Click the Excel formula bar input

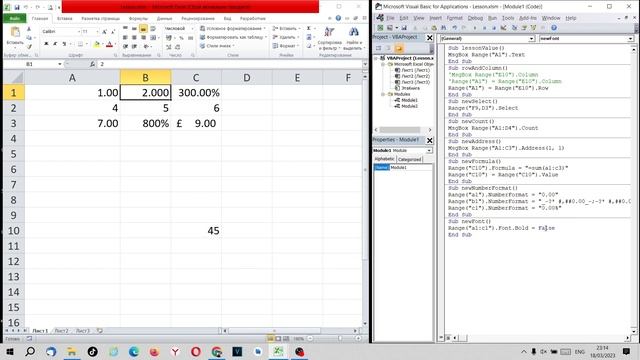point(230,64)
